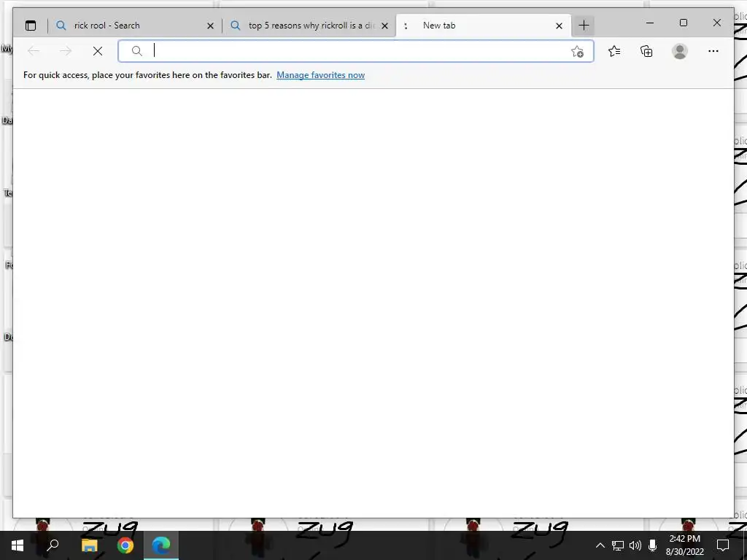Open network status tray icon
747x560 pixels.
tap(618, 545)
